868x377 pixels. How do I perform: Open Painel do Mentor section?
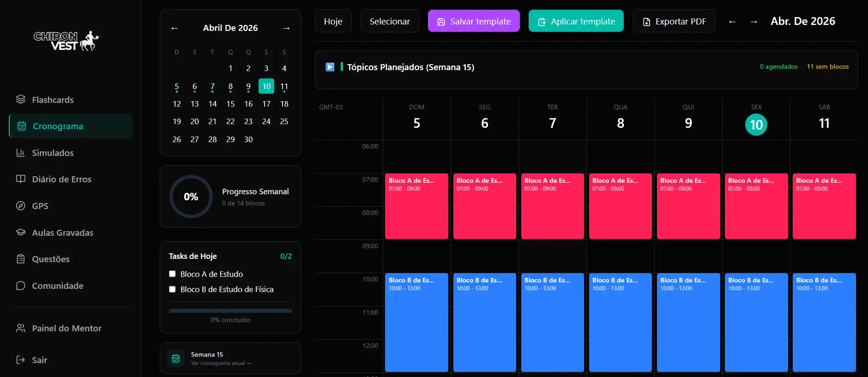(66, 328)
